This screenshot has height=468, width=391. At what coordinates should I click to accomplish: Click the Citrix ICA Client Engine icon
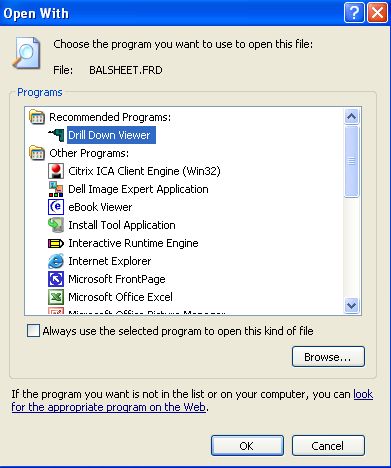pyautogui.click(x=56, y=171)
